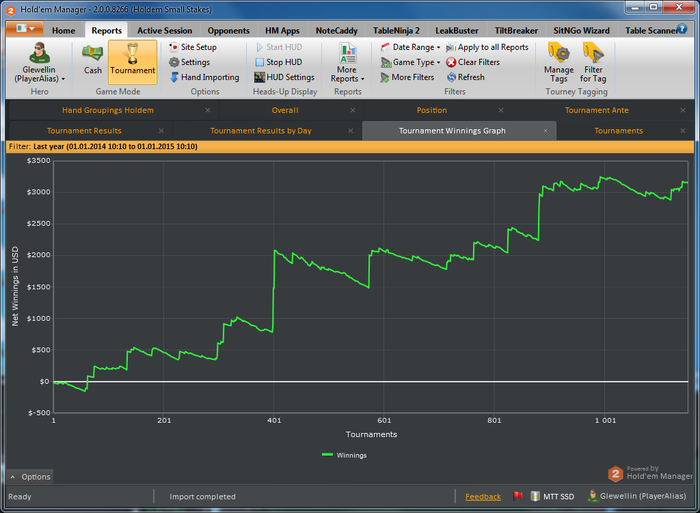
Task: Open the TiltBreaker tab
Action: (x=516, y=30)
